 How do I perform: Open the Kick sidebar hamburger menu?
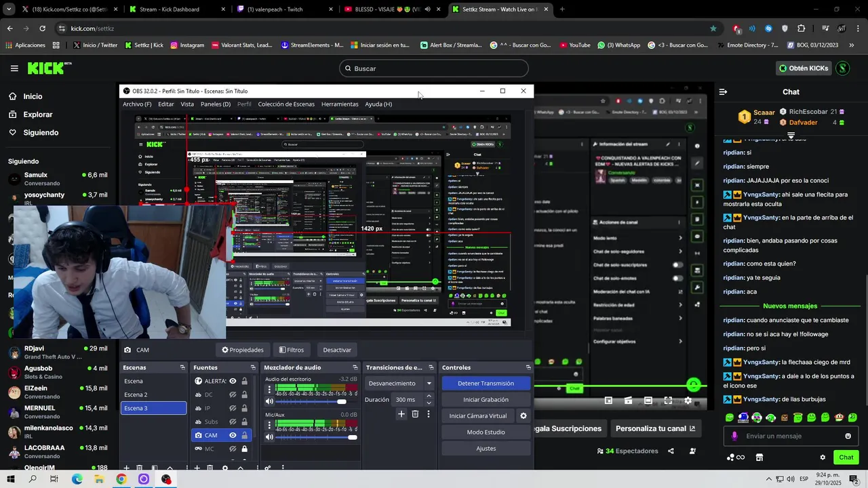(14, 68)
